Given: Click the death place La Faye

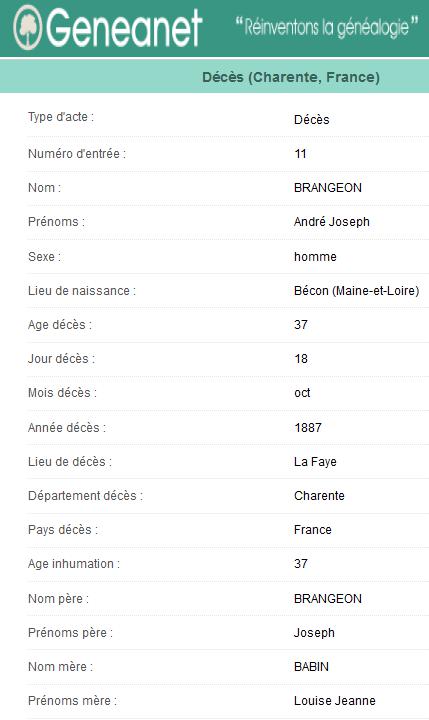Looking at the screenshot, I should click(315, 461).
